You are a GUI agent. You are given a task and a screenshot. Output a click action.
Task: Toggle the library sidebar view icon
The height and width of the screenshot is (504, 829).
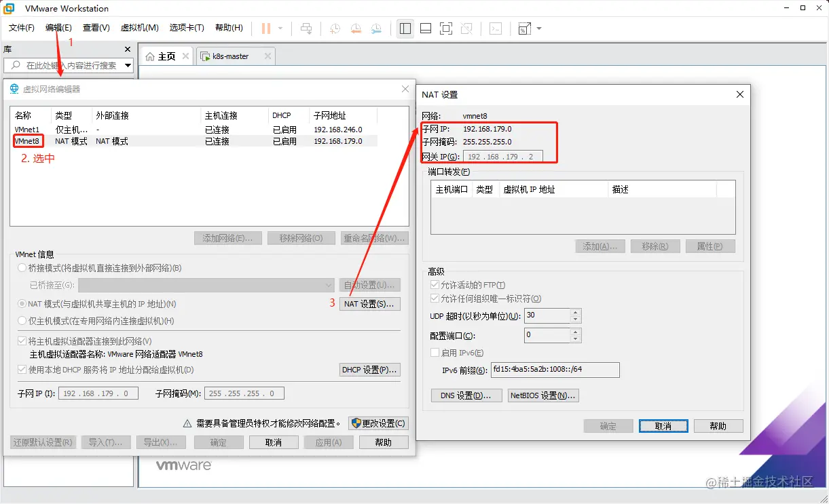coord(405,28)
